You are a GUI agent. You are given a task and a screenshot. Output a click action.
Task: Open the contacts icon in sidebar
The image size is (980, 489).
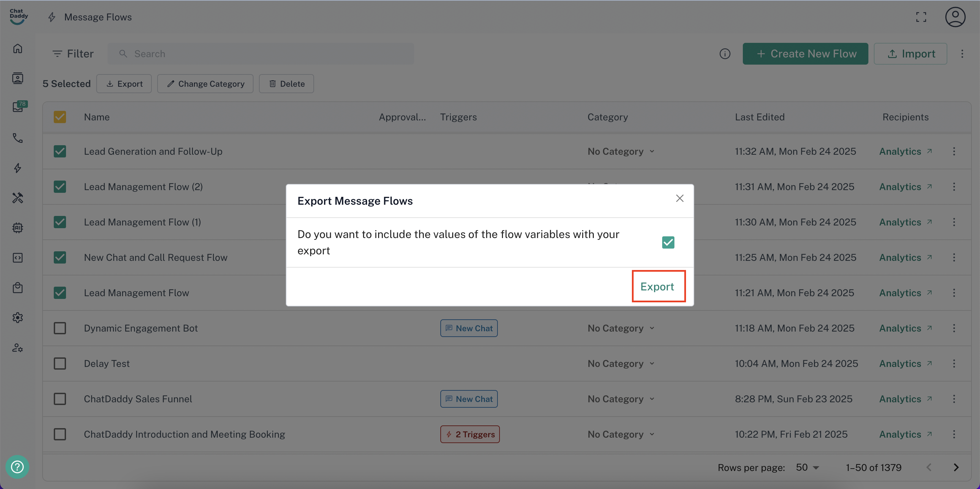(x=17, y=78)
